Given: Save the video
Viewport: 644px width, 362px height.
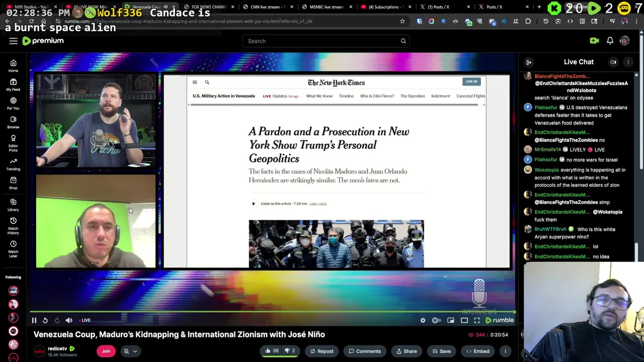Looking at the screenshot, I should tap(441, 351).
